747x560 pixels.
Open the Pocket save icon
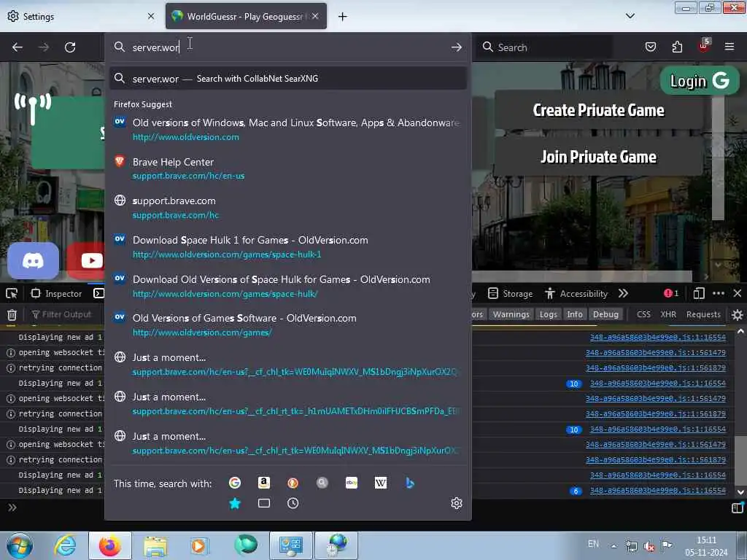click(650, 47)
